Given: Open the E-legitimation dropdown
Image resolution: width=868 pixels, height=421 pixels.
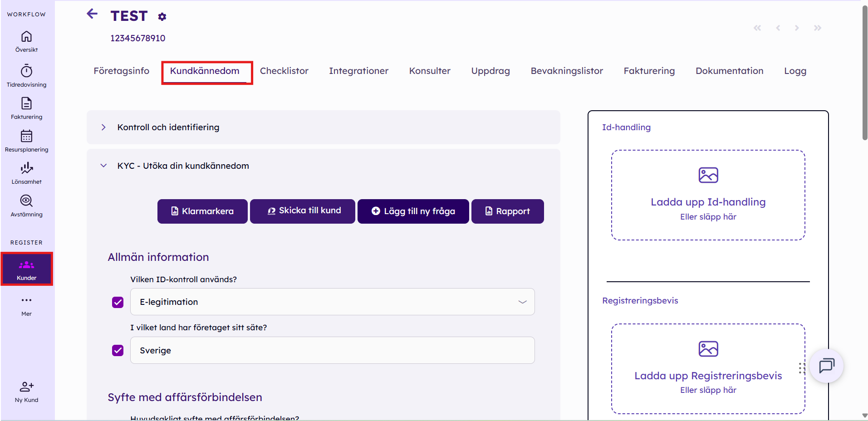Looking at the screenshot, I should [x=332, y=302].
